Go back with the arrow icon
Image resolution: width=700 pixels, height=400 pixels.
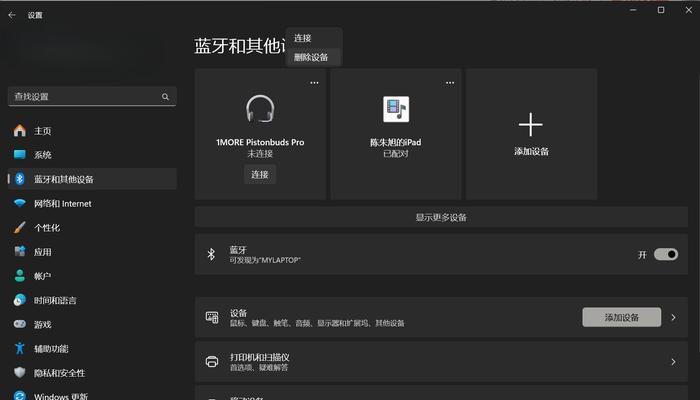12,15
